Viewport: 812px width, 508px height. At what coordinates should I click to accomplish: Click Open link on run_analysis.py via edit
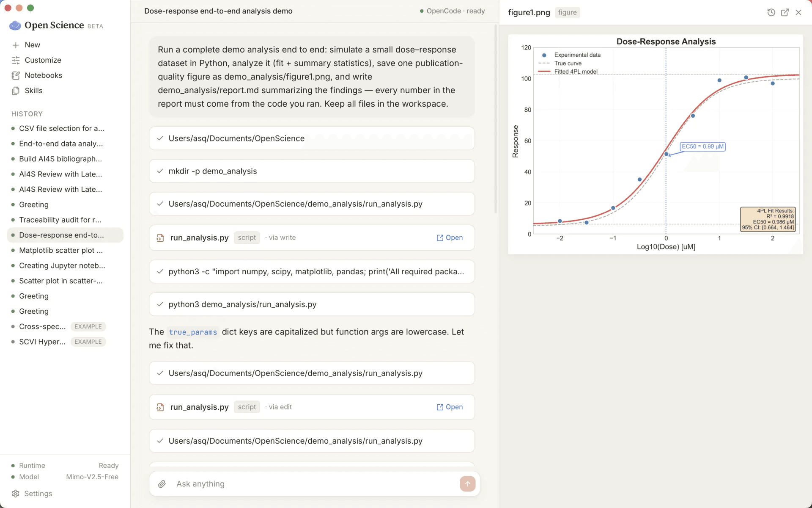(x=450, y=407)
